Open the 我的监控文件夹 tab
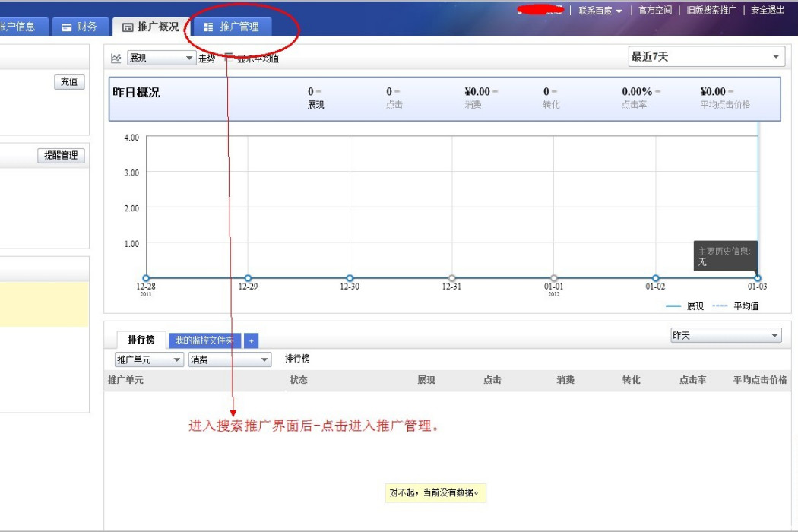The height and width of the screenshot is (532, 798). (x=204, y=340)
